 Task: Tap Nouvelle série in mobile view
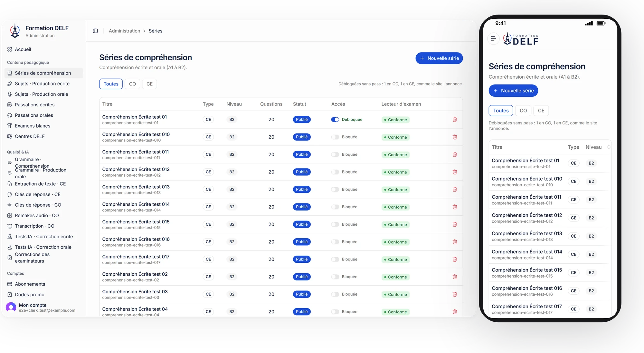(513, 91)
